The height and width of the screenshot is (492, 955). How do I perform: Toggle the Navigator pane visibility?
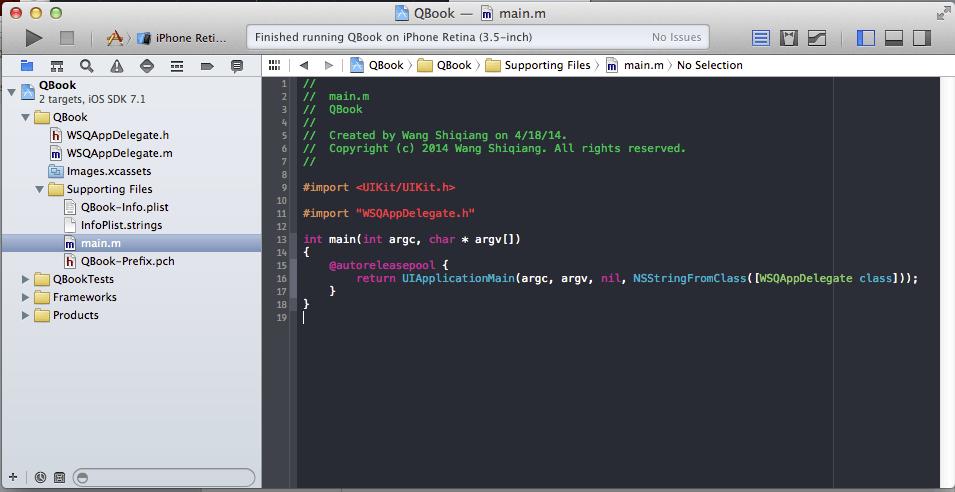(865, 38)
